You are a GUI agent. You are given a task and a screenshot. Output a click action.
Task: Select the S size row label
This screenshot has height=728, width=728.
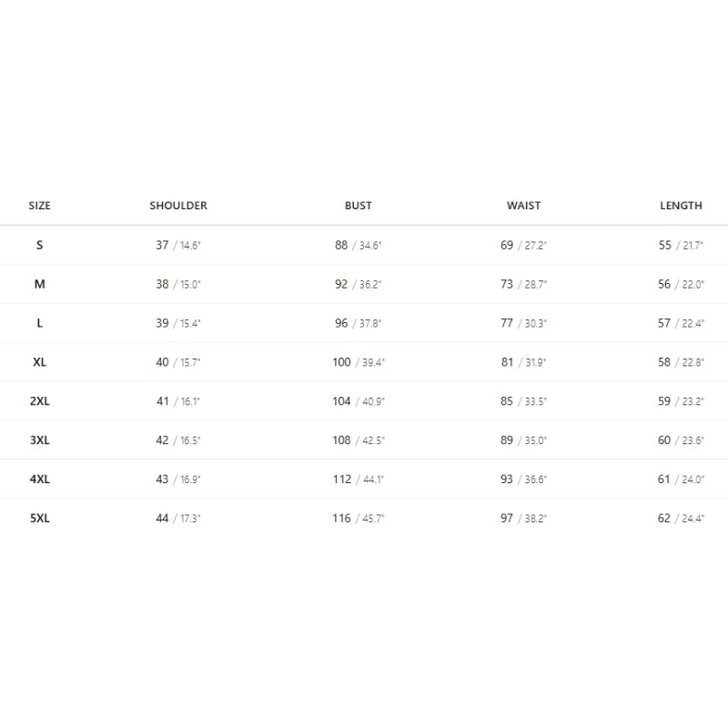pyautogui.click(x=39, y=245)
